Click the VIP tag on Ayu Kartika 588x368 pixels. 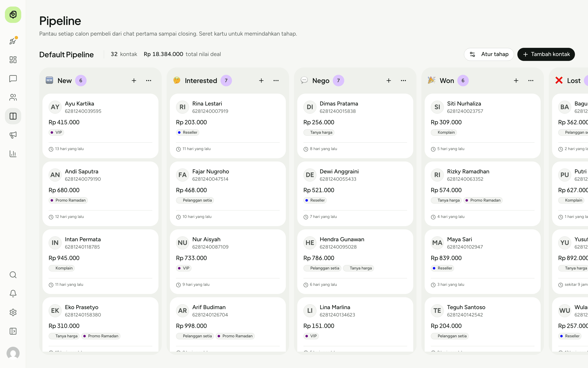(x=56, y=132)
